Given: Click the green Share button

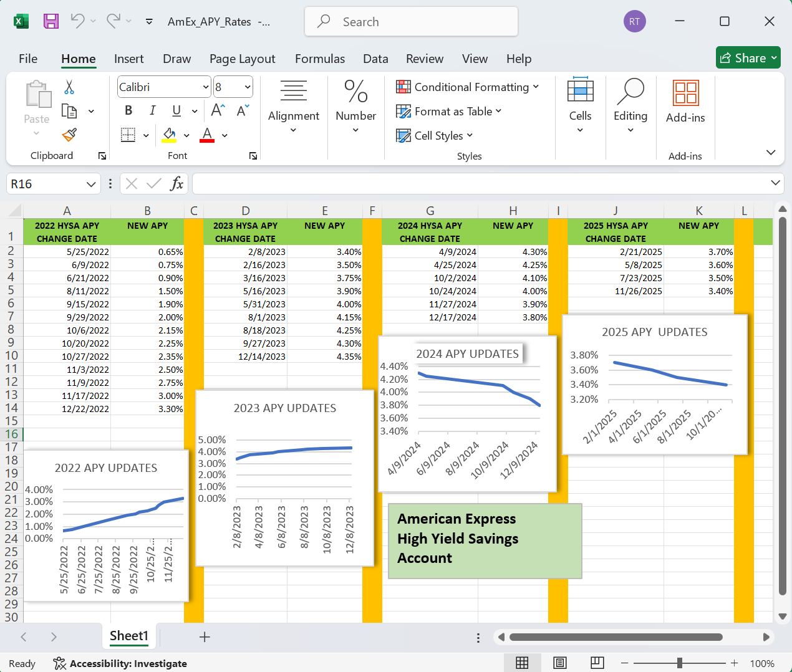Looking at the screenshot, I should coord(748,58).
